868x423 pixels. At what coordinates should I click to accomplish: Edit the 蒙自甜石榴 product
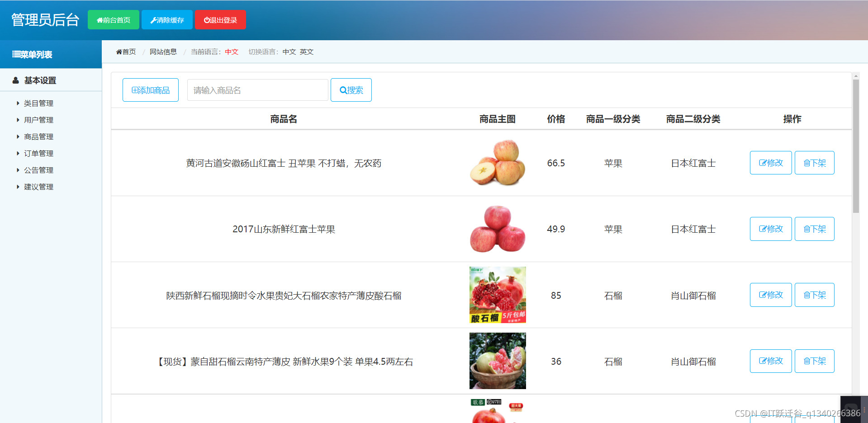coord(771,361)
